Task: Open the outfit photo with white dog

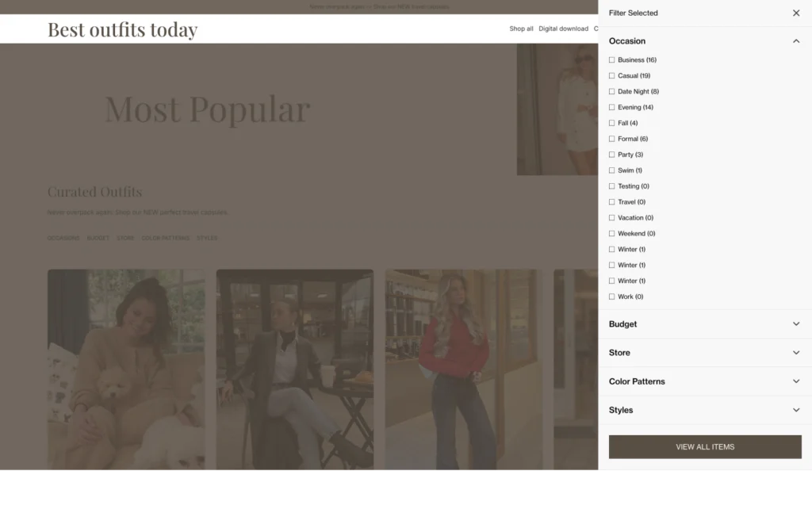Action: 126,371
